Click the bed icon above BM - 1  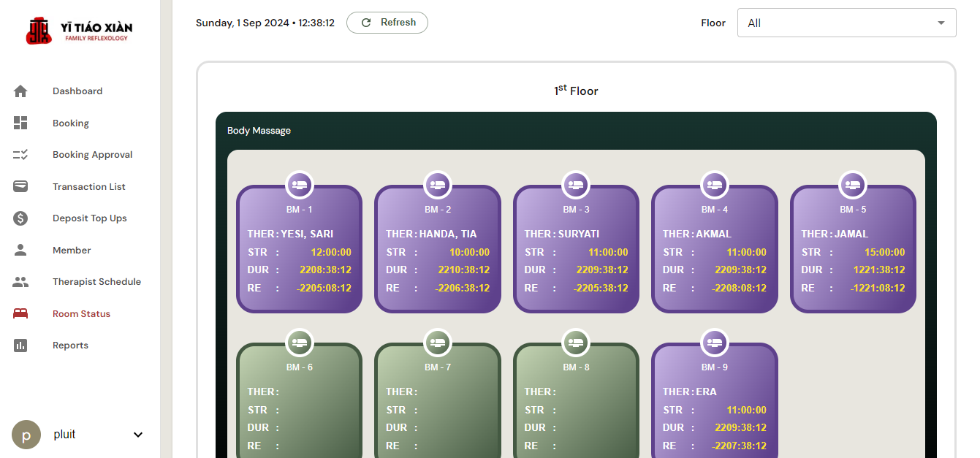pos(299,185)
